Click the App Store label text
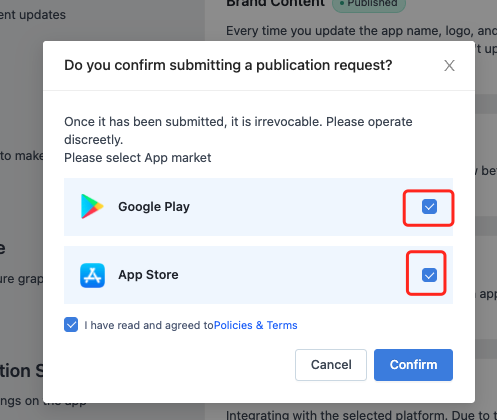Image resolution: width=497 pixels, height=420 pixels. point(148,275)
